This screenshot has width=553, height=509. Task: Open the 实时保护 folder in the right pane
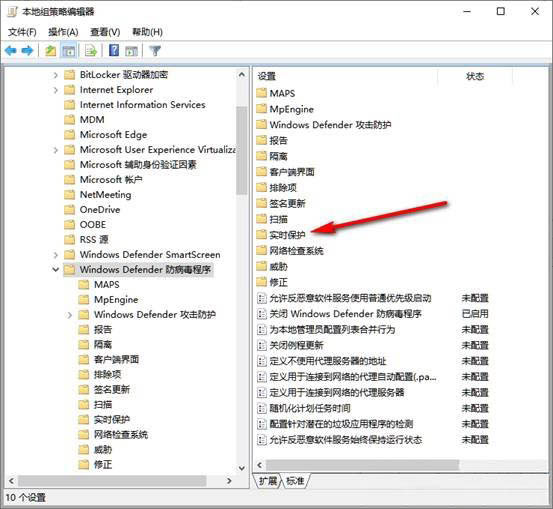click(x=287, y=235)
